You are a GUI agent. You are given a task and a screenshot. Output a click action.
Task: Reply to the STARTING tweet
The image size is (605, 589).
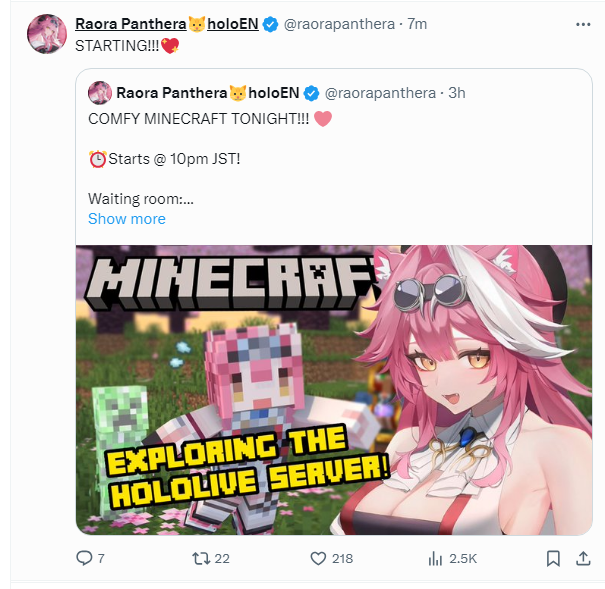[85, 558]
